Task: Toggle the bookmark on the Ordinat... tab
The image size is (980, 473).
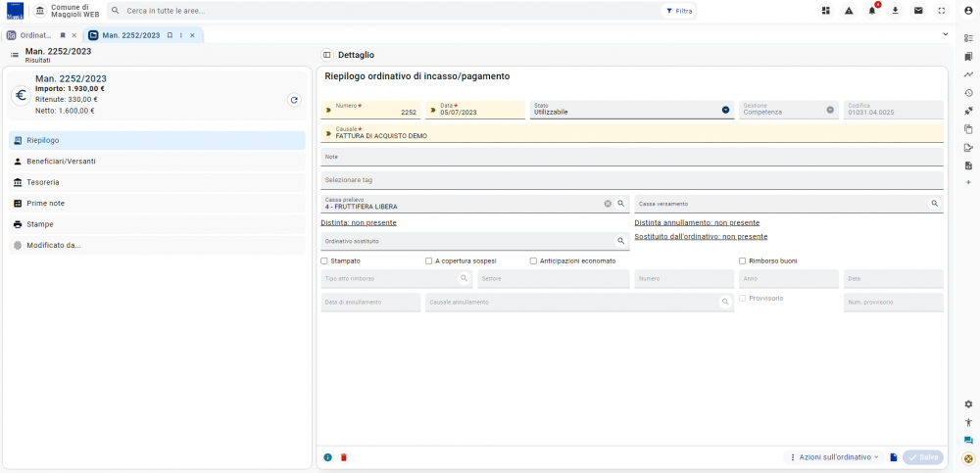Action: pyautogui.click(x=63, y=35)
